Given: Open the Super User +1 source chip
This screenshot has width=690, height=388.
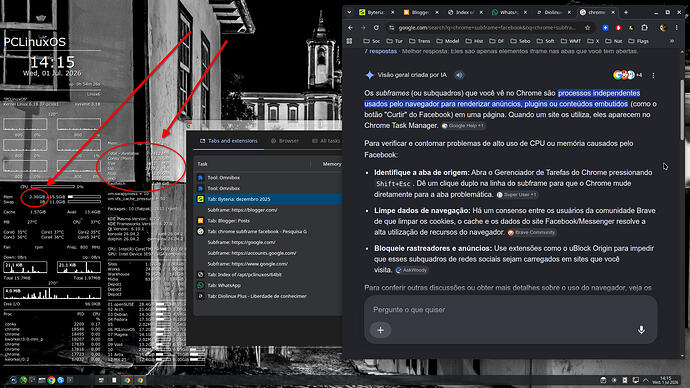Looking at the screenshot, I should pyautogui.click(x=517, y=194).
